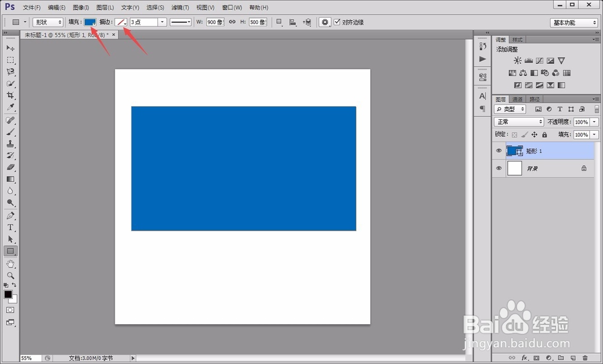Uncheck the 对齐边缘 option
The width and height of the screenshot is (603, 364).
(337, 22)
